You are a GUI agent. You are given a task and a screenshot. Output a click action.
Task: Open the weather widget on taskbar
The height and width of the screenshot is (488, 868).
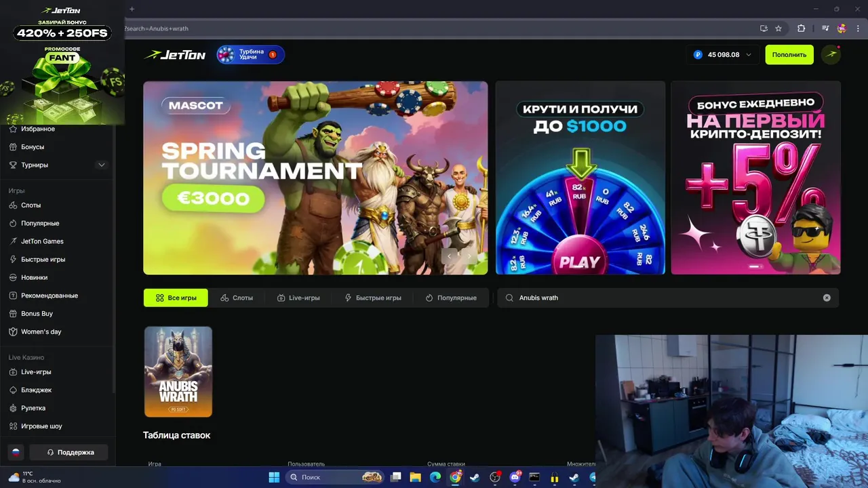pos(34,477)
